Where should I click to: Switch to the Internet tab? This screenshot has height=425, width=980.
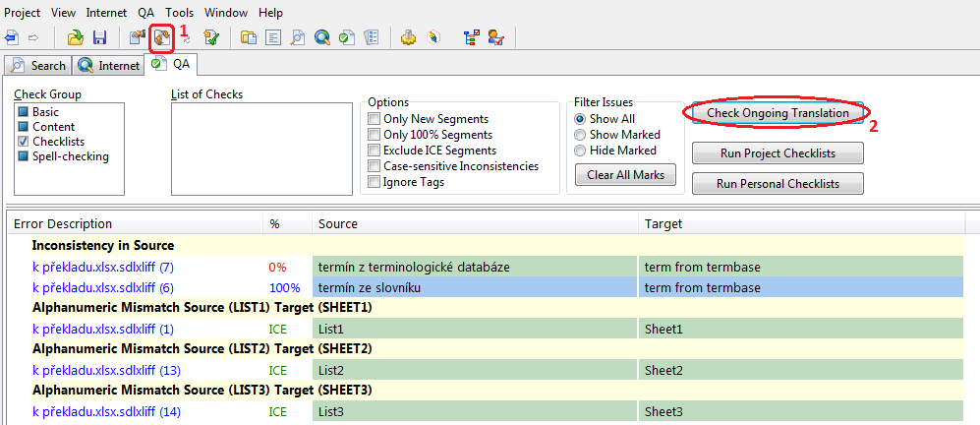pos(108,65)
